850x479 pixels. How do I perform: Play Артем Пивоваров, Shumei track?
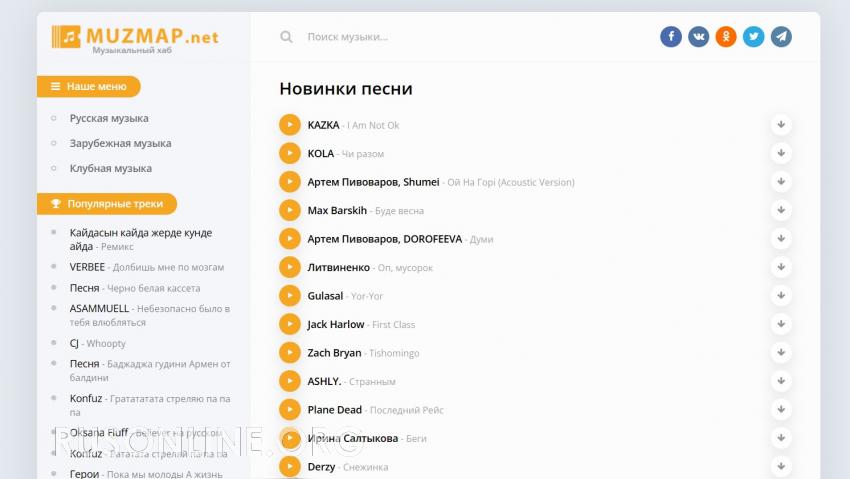pos(290,182)
